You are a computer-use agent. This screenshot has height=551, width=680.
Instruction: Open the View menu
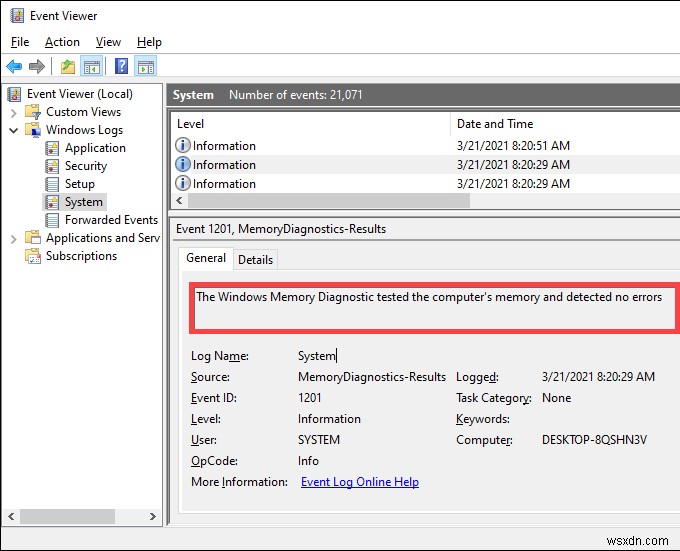tap(108, 42)
